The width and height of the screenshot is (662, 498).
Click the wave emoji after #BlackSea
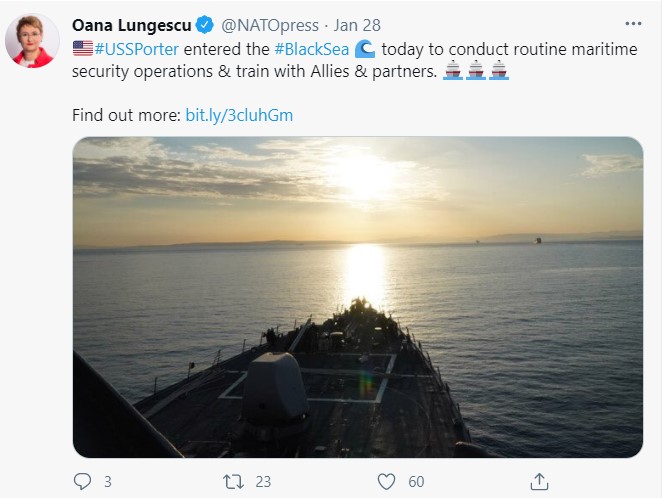366,49
